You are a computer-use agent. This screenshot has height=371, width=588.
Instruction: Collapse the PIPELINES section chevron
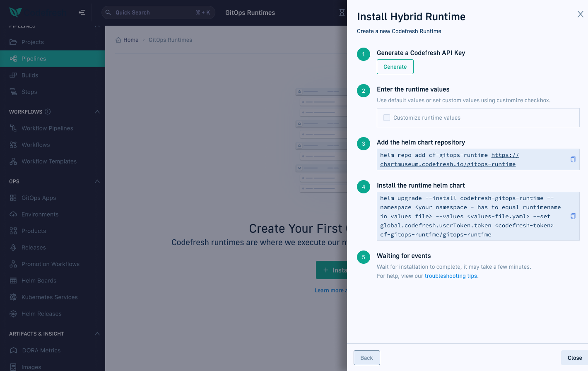point(97,26)
